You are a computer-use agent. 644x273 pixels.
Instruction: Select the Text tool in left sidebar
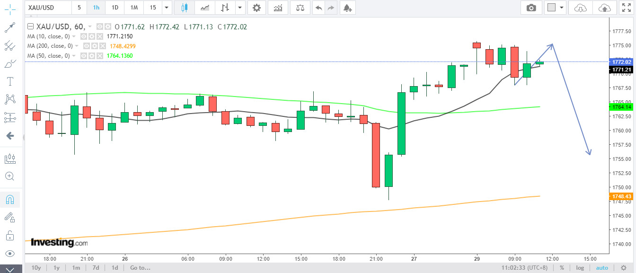click(9, 81)
